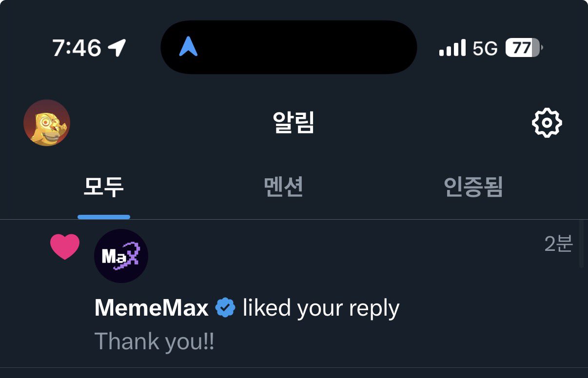The width and height of the screenshot is (588, 378).
Task: Tap the "liked your reply" notification text
Action: click(321, 308)
